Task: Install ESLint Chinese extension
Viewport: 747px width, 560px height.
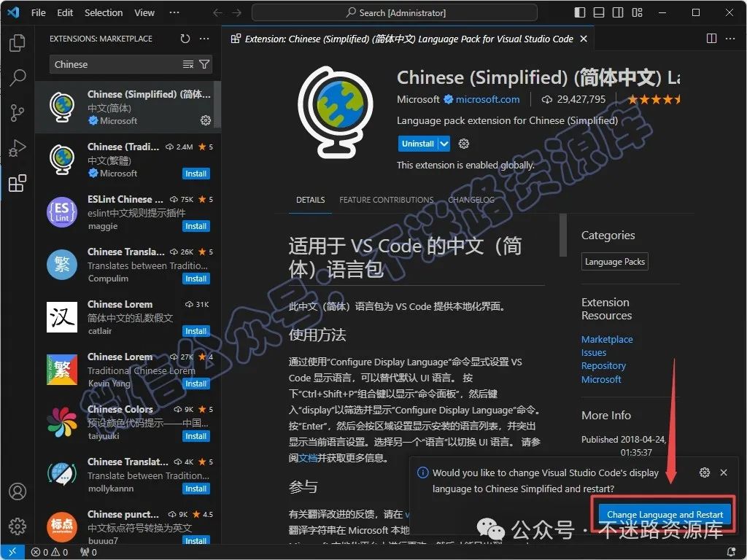Action: tap(196, 226)
